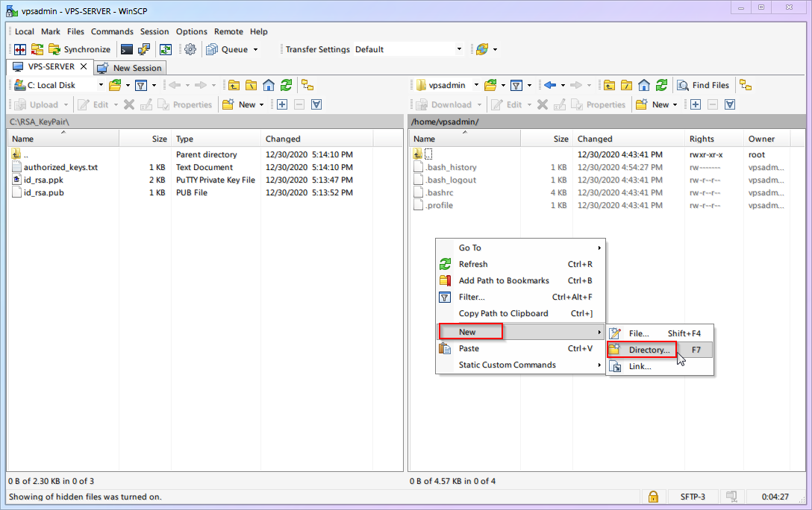Viewport: 812px width, 510px height.
Task: Click the Compare Directories icon
Action: 20,49
